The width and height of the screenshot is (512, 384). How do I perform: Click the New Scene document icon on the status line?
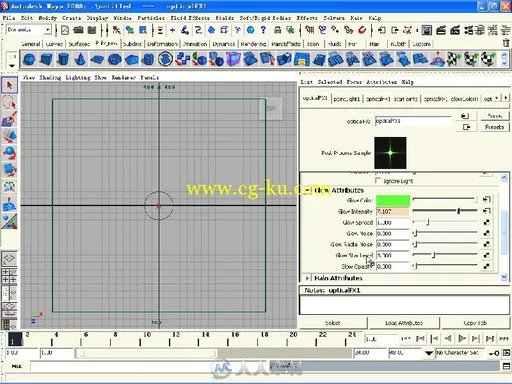tap(65, 30)
